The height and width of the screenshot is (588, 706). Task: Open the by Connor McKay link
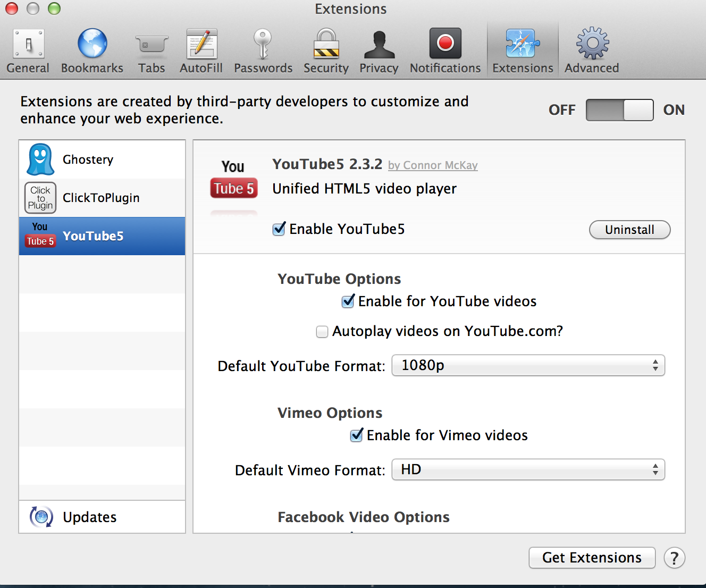click(433, 165)
